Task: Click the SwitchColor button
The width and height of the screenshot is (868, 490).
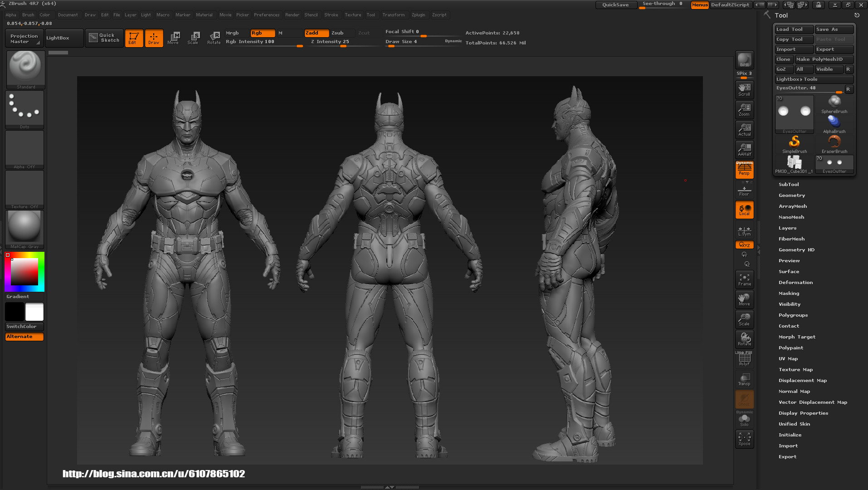Action: tap(24, 327)
